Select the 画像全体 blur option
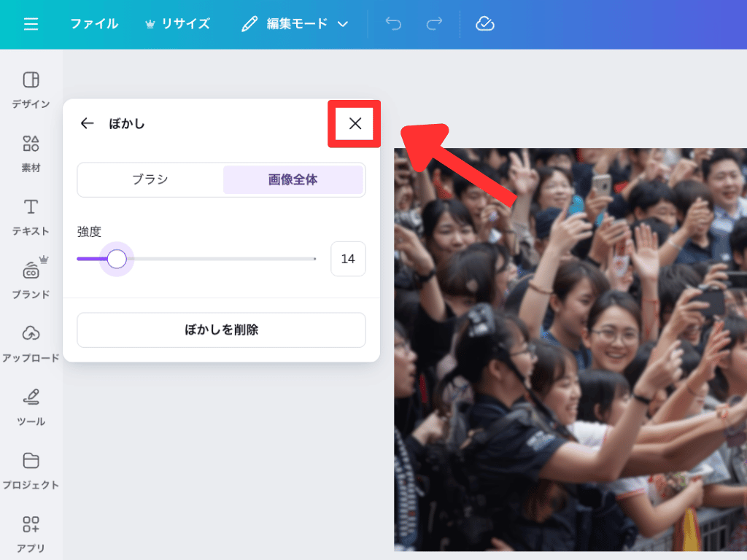Image resolution: width=747 pixels, height=560 pixels. (293, 180)
